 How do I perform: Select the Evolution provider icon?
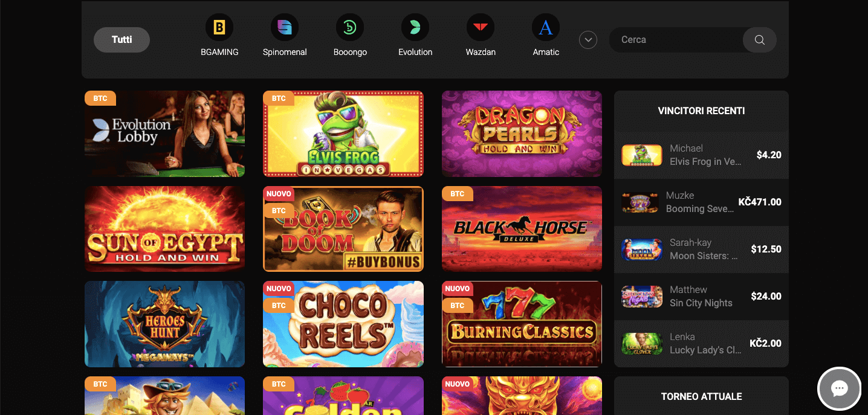pos(415,27)
